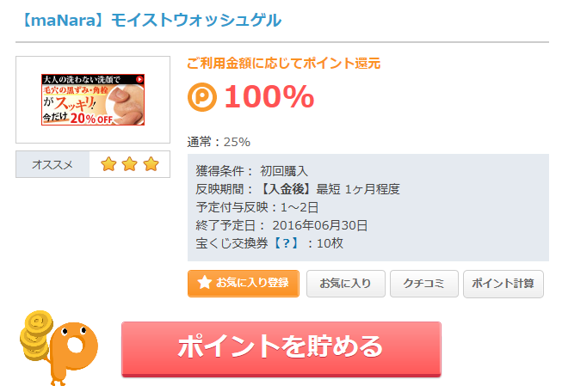Open the お気に入り tab button
The width and height of the screenshot is (562, 392).
(x=345, y=283)
